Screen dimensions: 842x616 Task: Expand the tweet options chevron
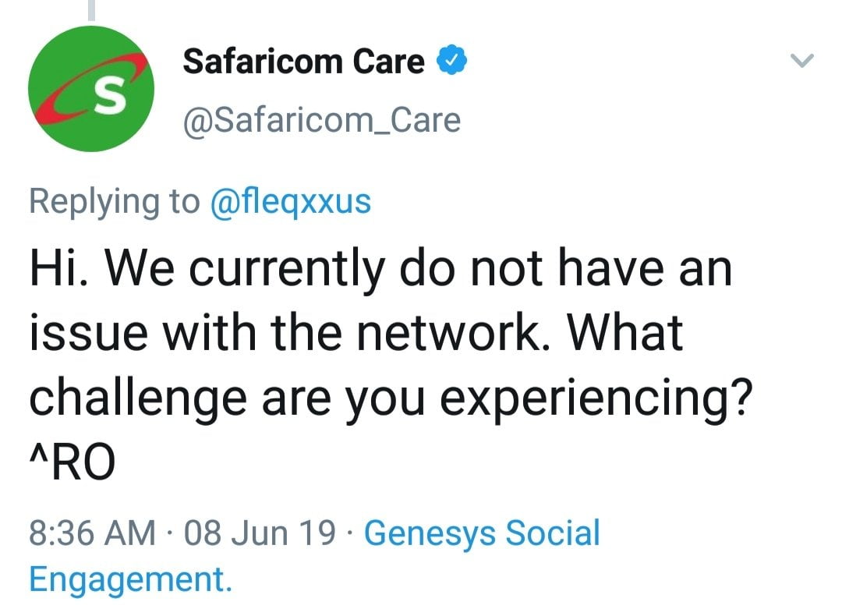click(x=802, y=60)
